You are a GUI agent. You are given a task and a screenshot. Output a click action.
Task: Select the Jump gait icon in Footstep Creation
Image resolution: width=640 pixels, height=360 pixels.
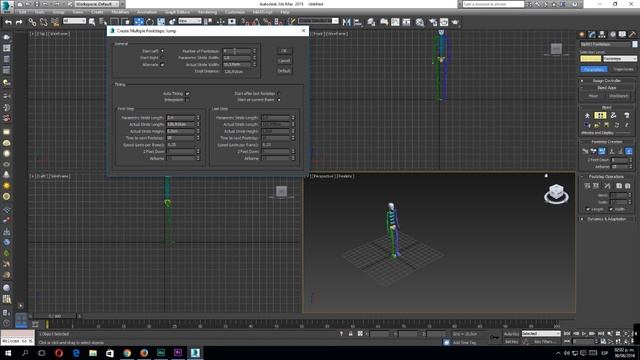click(629, 151)
